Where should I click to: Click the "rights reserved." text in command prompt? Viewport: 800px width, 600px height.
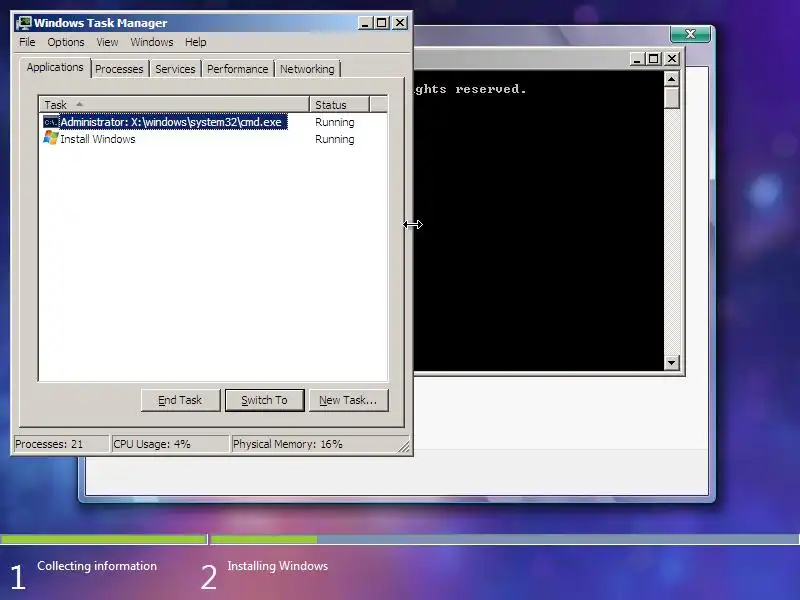pos(470,89)
